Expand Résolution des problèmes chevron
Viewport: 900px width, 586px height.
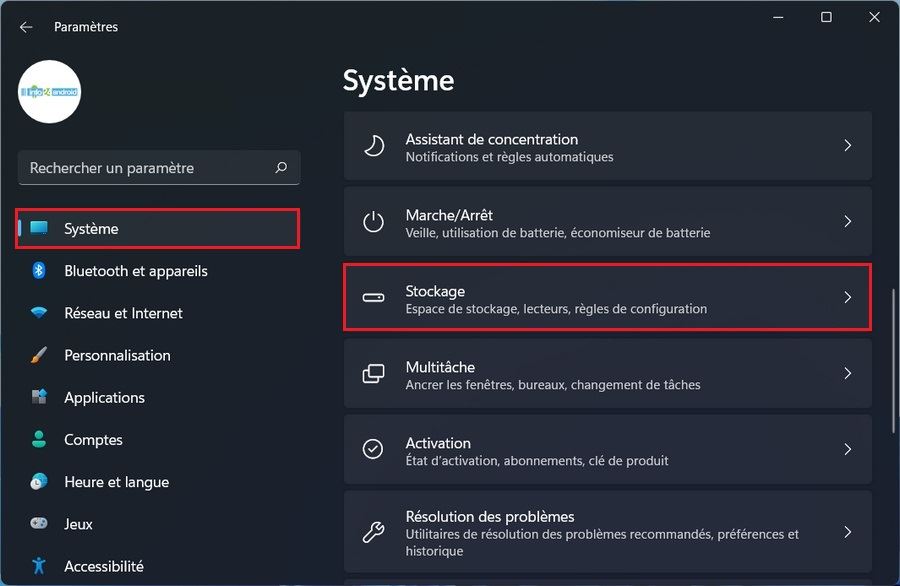point(848,532)
